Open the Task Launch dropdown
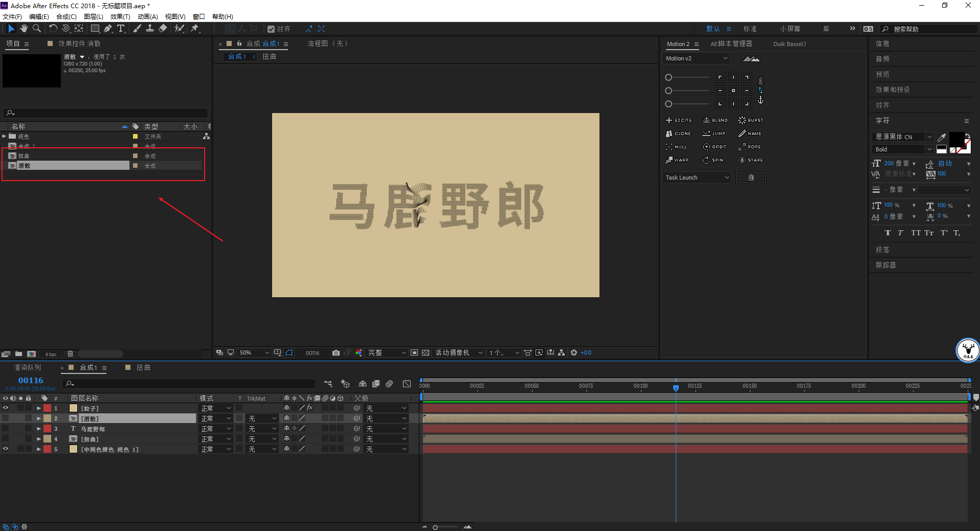This screenshot has height=531, width=980. tap(697, 178)
